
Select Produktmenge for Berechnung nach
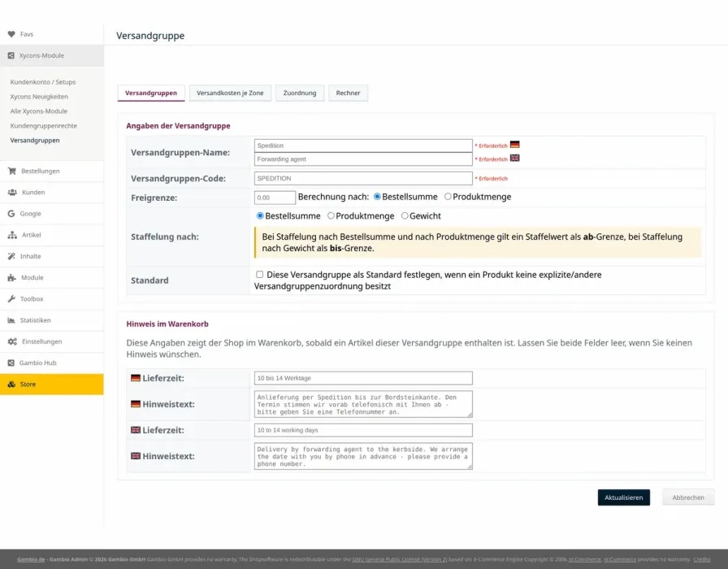coord(448,197)
